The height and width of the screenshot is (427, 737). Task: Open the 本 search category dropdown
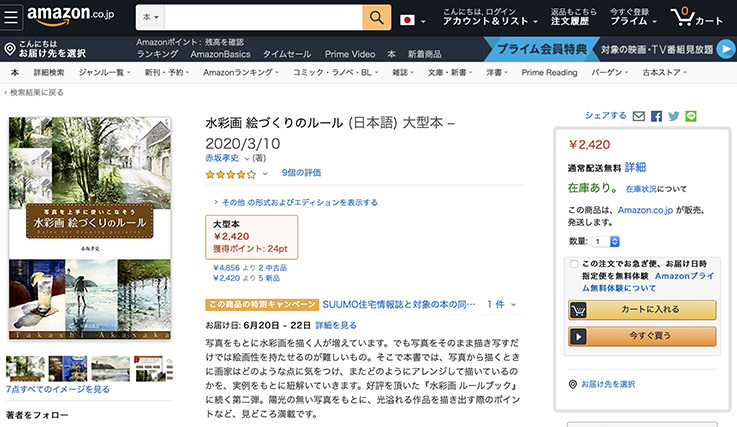pos(150,17)
